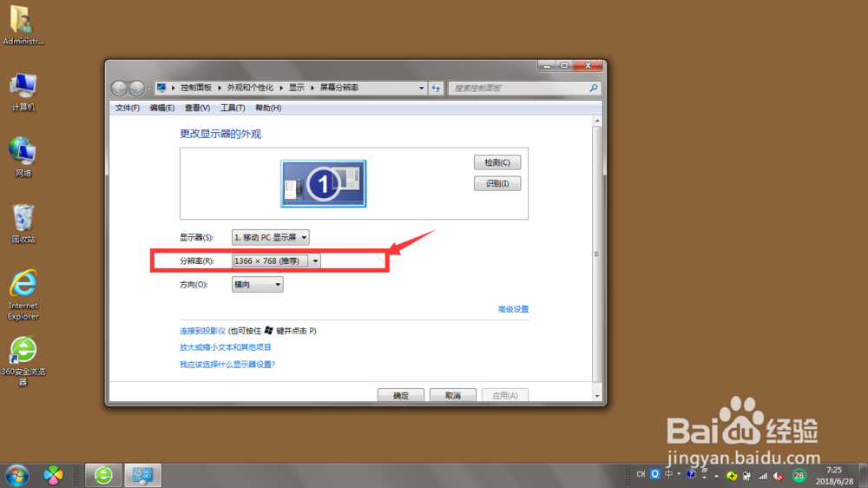Expand the arrow after 显示 breadcrumb

point(312,88)
